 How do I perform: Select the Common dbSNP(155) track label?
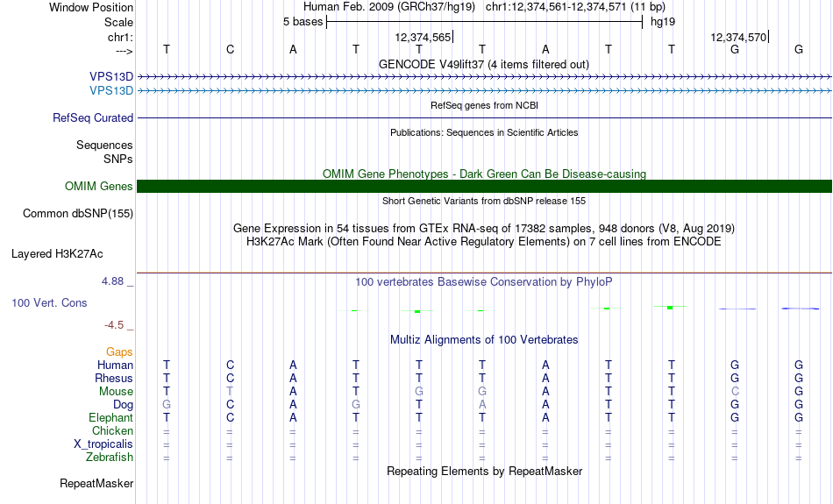click(x=78, y=214)
